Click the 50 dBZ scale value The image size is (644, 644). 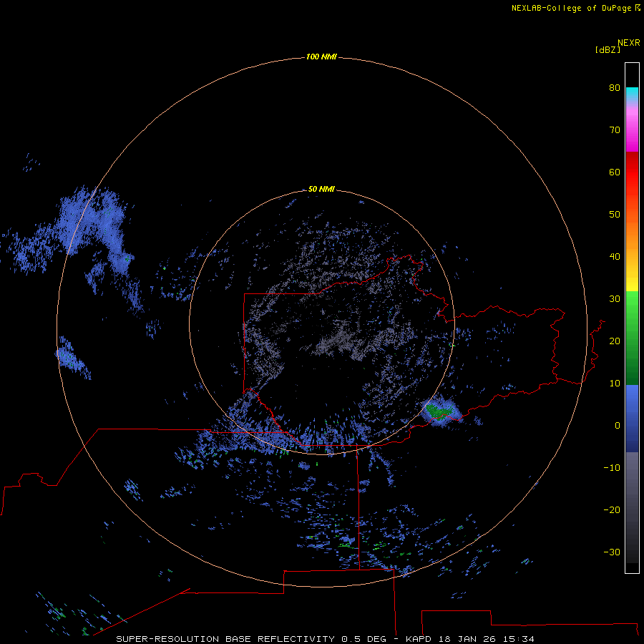(x=615, y=215)
